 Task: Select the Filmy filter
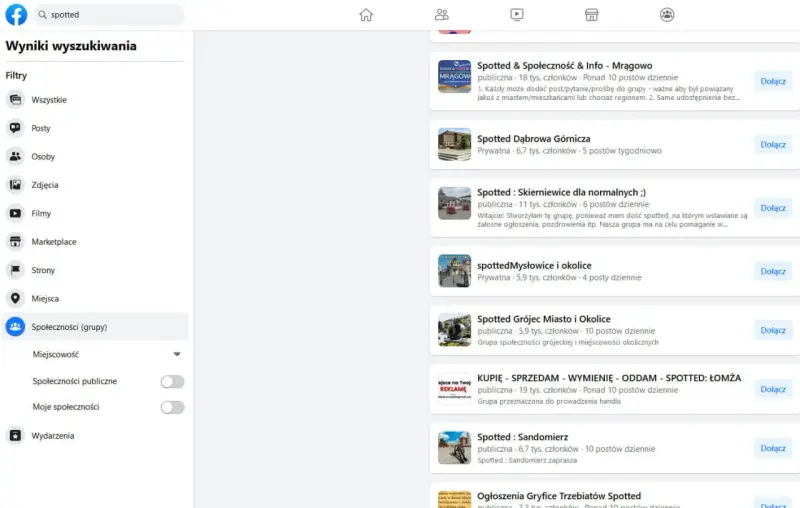click(95, 213)
